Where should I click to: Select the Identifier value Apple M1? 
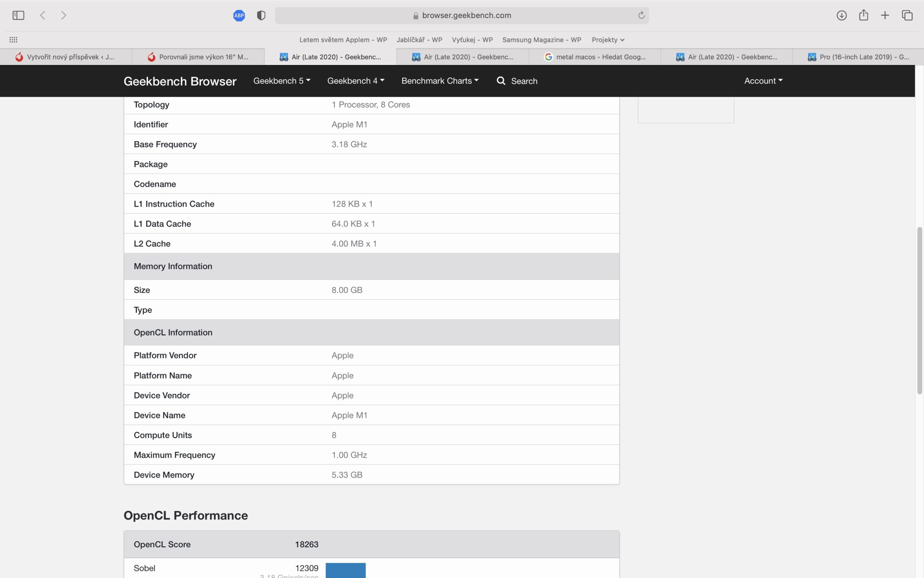tap(349, 124)
